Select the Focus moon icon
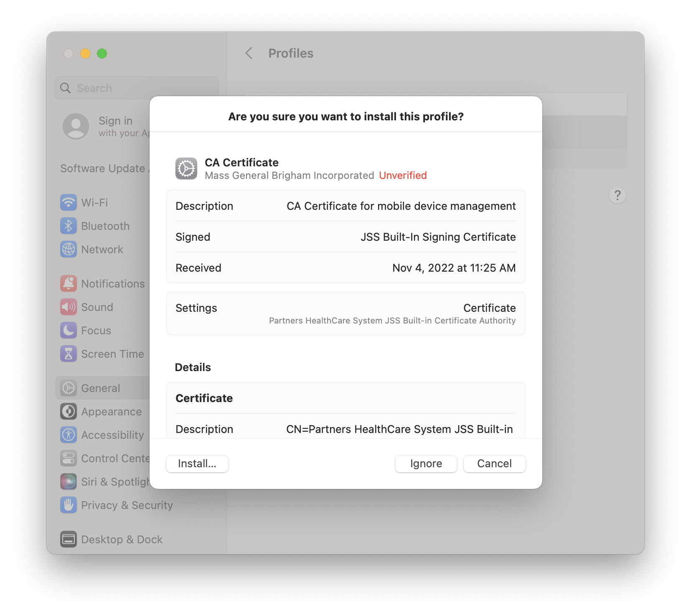This screenshot has height=616, width=691. (69, 331)
